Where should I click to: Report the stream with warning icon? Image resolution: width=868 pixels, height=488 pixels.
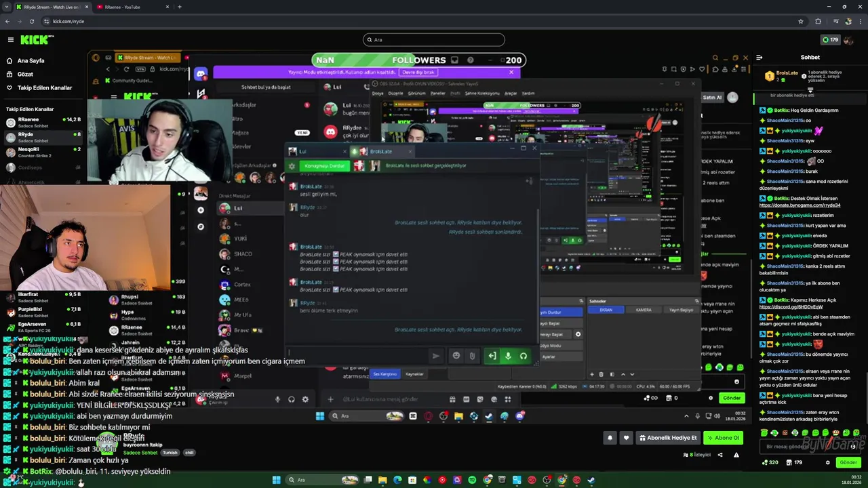[736, 455]
